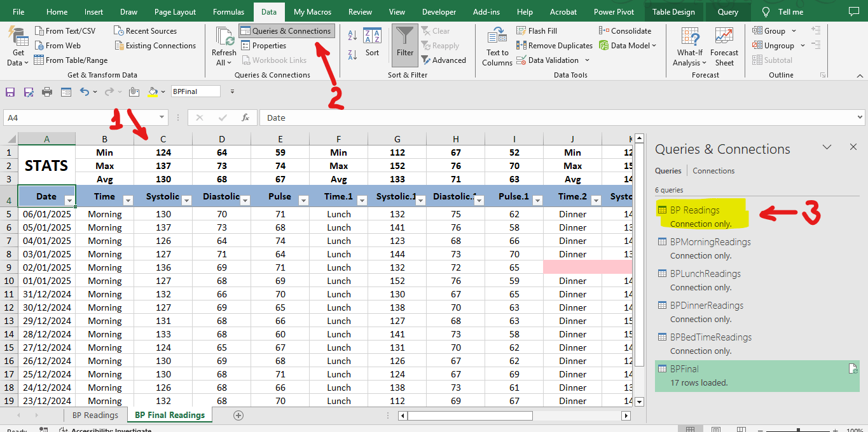Open the Get Data menu

(17, 47)
